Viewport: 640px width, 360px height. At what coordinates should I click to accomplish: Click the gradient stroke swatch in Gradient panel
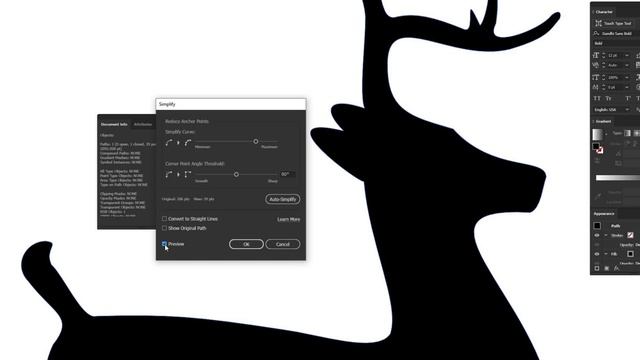[600, 150]
